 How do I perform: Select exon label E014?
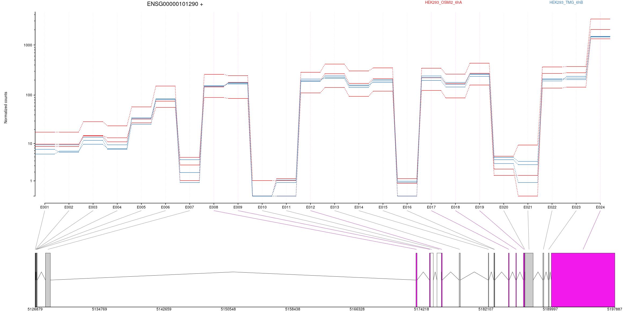[359, 207]
